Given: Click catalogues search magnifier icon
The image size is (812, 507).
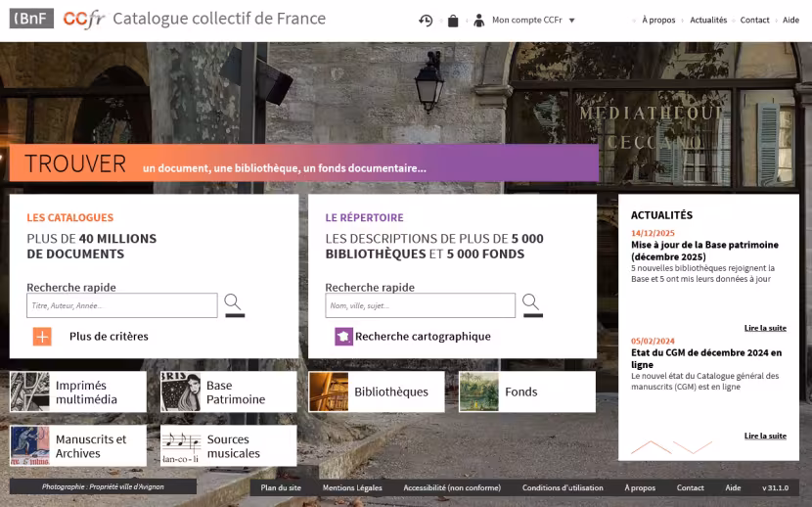Looking at the screenshot, I should (233, 304).
